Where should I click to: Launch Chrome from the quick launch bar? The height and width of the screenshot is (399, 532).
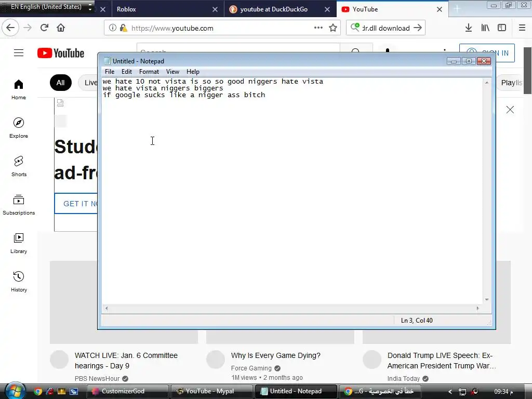click(x=37, y=391)
